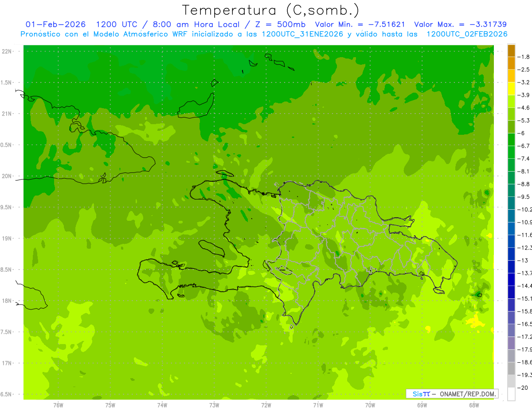Click the -8.1 colorbar value label
Viewport: 532px width, 411px height.
click(x=524, y=171)
